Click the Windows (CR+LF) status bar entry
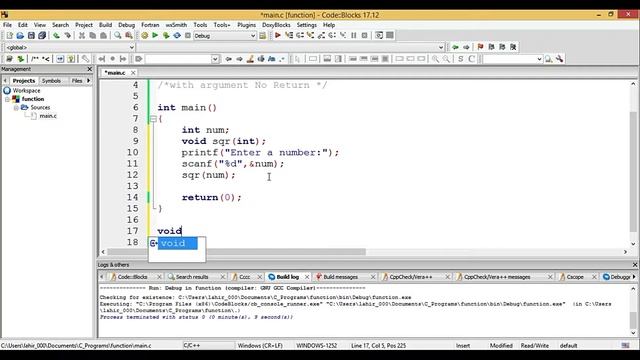 [x=260, y=345]
